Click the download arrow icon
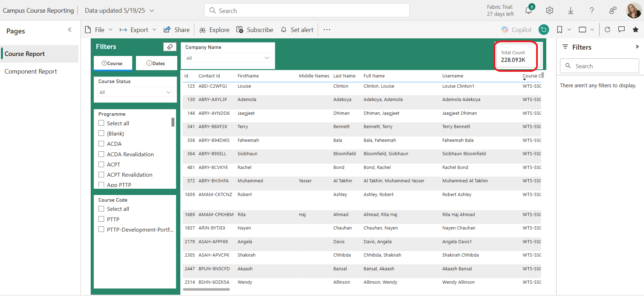This screenshot has width=644, height=296. click(x=571, y=11)
